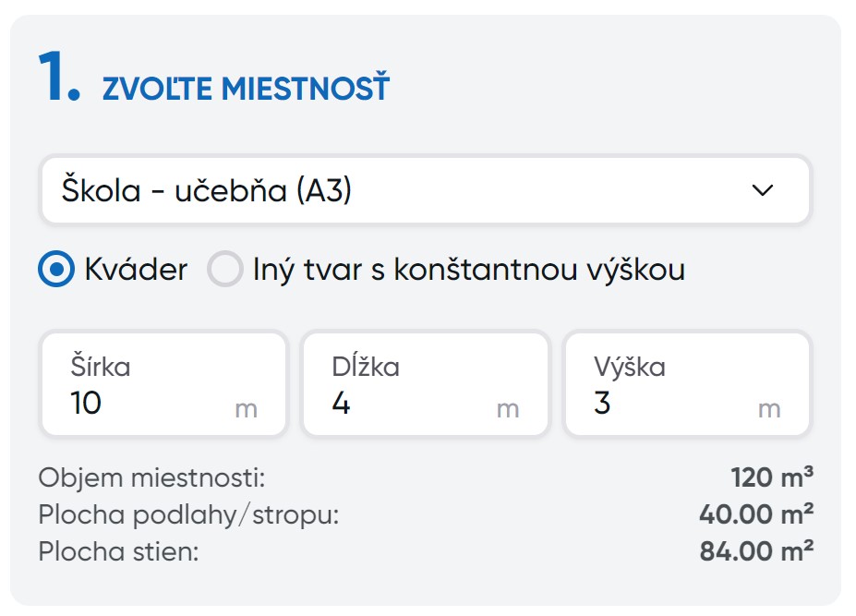
Task: Click the 'Plocha podlahy/stropu' label
Action: (188, 514)
